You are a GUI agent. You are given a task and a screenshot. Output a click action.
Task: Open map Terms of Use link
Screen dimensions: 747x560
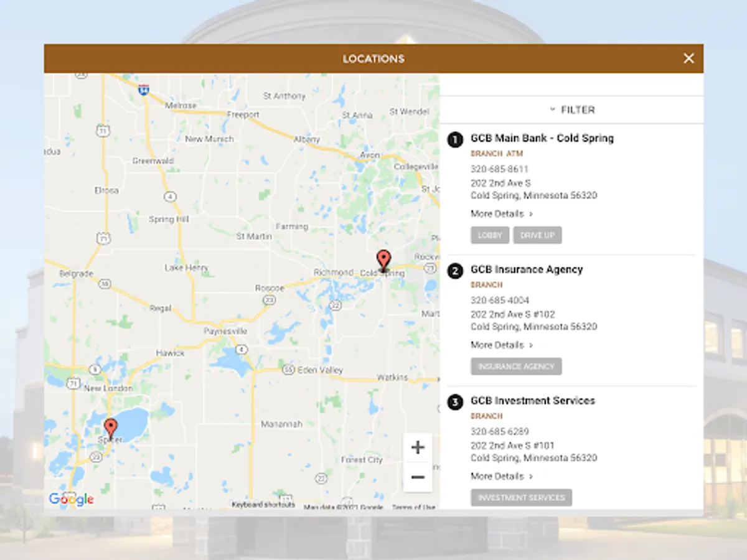[414, 507]
